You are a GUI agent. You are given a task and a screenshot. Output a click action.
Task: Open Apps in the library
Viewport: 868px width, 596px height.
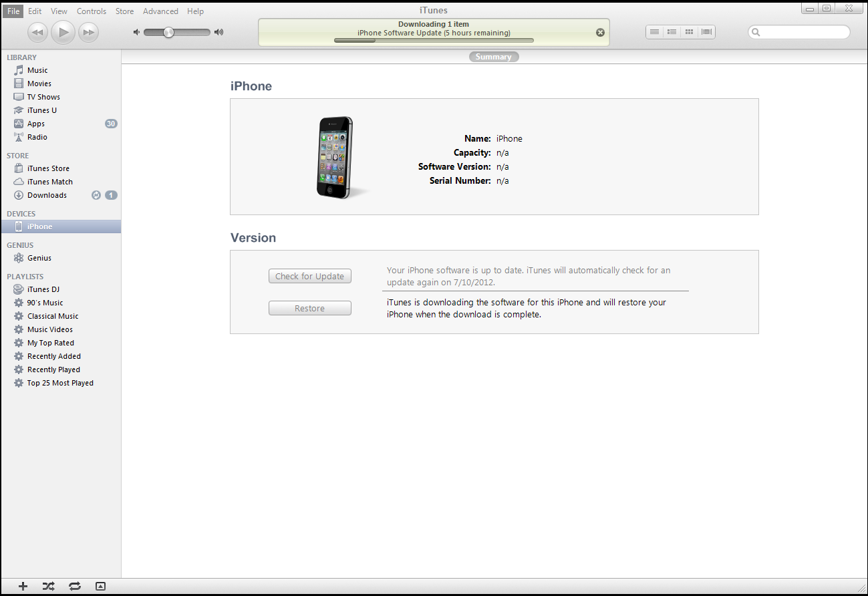tap(61, 124)
